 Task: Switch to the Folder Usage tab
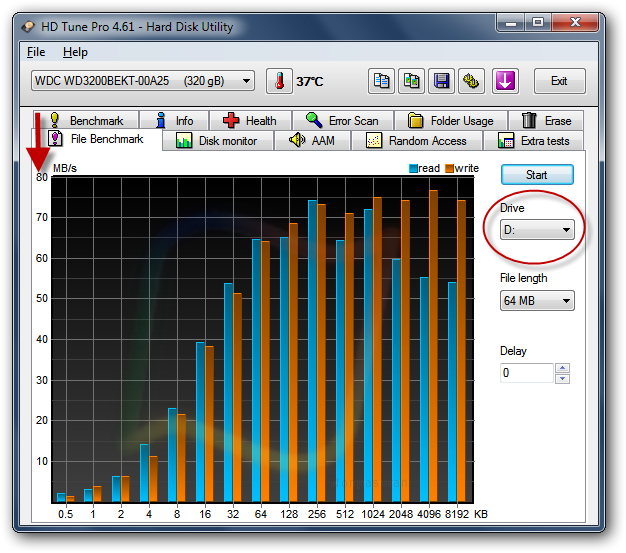point(451,120)
